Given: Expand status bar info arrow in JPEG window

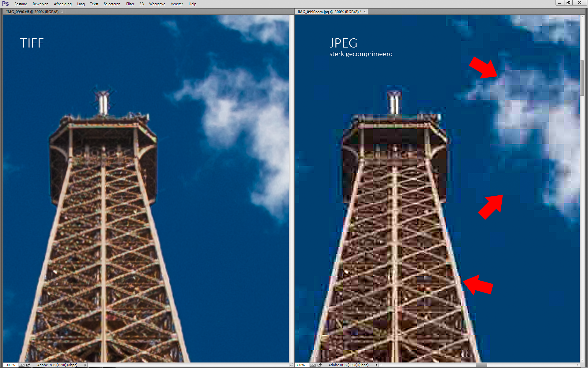Looking at the screenshot, I should pos(377,365).
